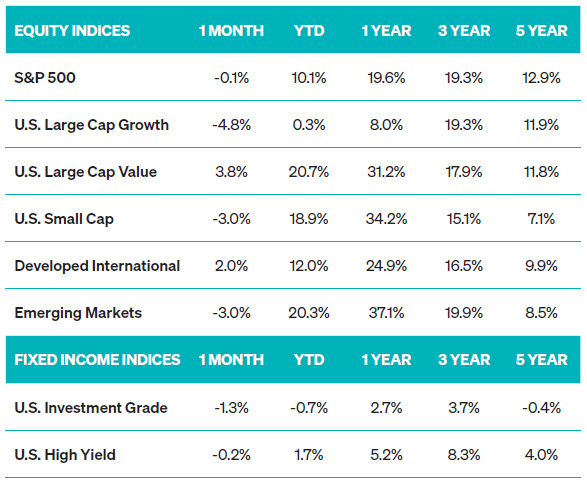
Task: Click Large Cap Value YTD value 20.7%
Action: coord(309,172)
